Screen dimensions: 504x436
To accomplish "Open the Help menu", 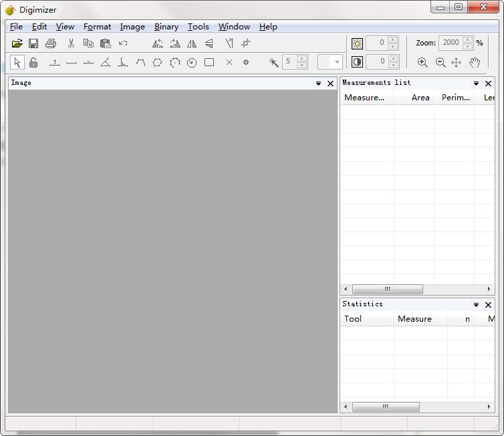I will click(268, 27).
